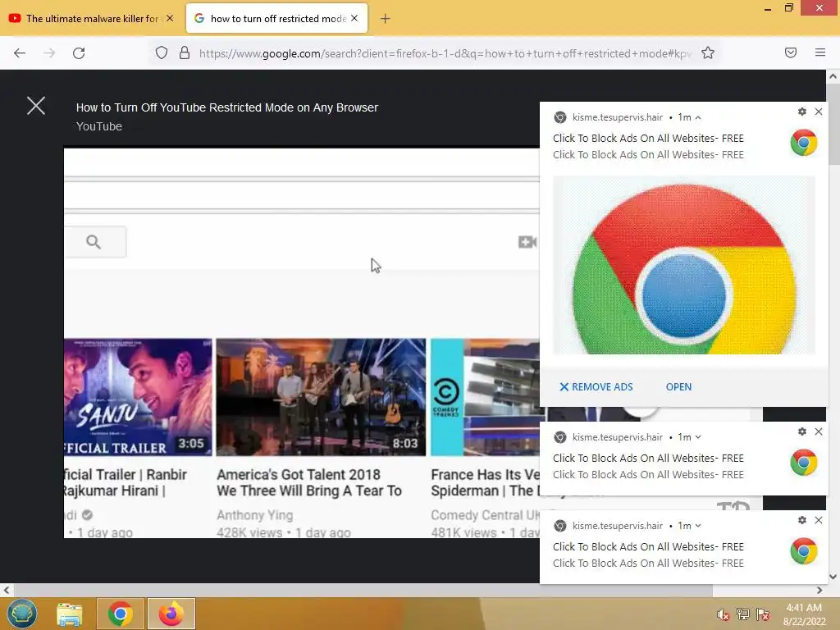Open settings gear on middle notification
The image size is (840, 630).
point(802,431)
